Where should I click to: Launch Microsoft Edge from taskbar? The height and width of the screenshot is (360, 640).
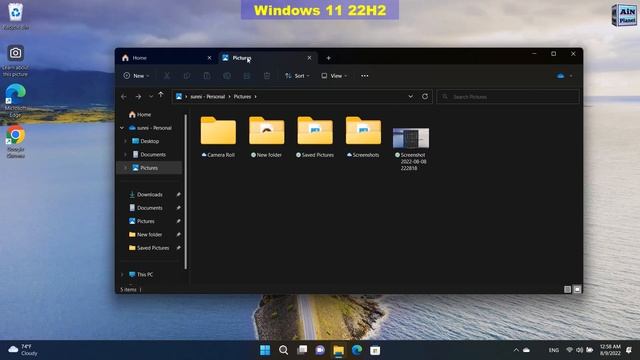357,350
